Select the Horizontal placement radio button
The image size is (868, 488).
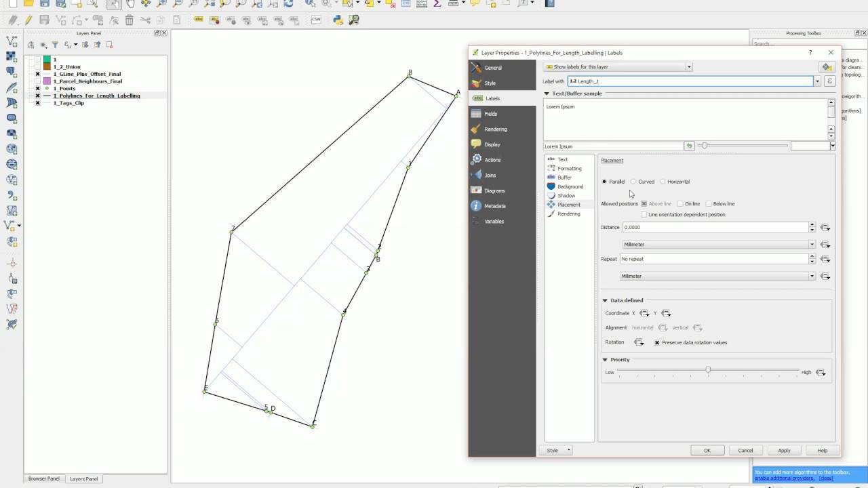pyautogui.click(x=663, y=182)
